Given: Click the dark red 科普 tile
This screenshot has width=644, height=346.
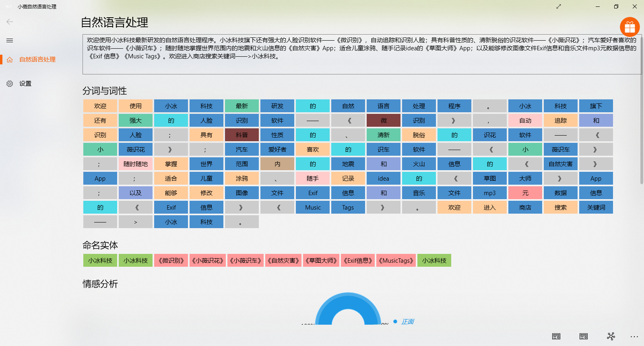Looking at the screenshot, I should click(x=242, y=135).
